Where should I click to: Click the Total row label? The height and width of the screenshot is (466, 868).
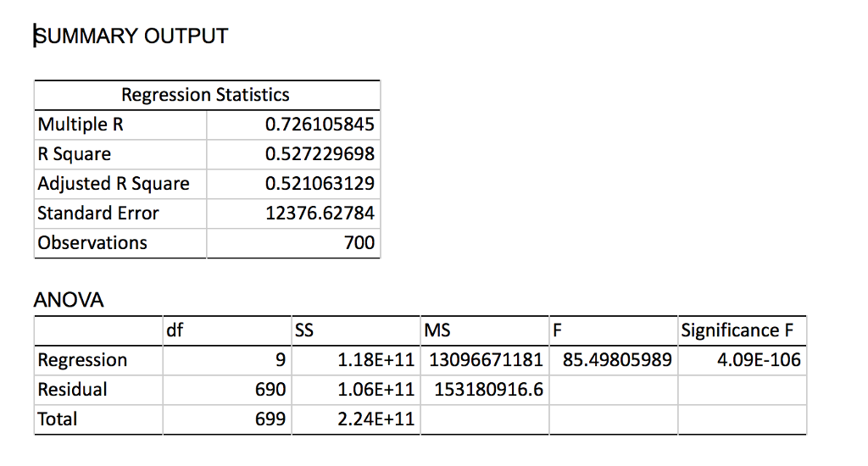point(57,419)
